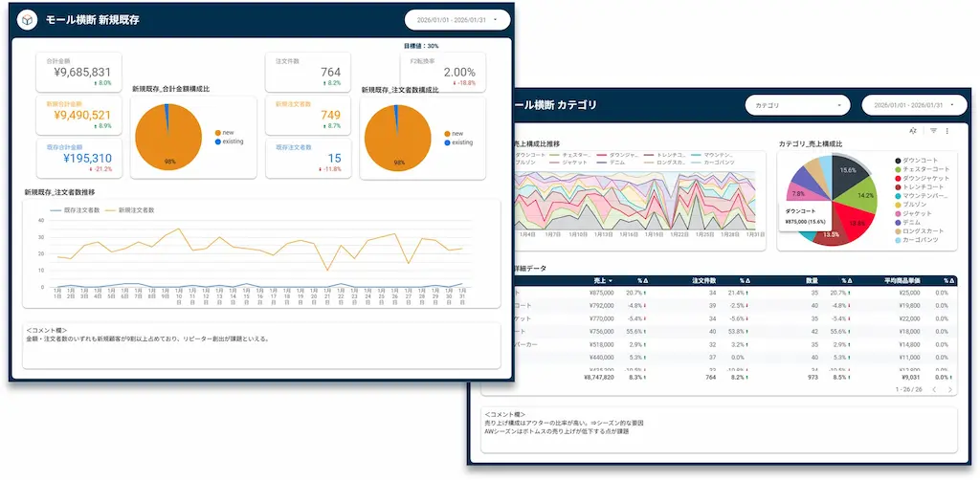Open the カテゴリ dropdown filter
Screen dimensions: 980x480
click(797, 105)
